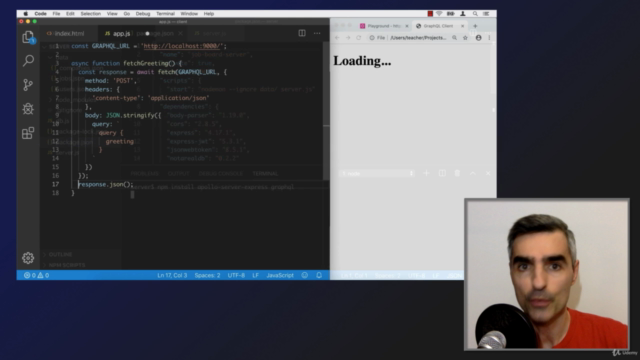
Task: Click 'JSON.stringify' on line 9
Action: (x=130, y=116)
